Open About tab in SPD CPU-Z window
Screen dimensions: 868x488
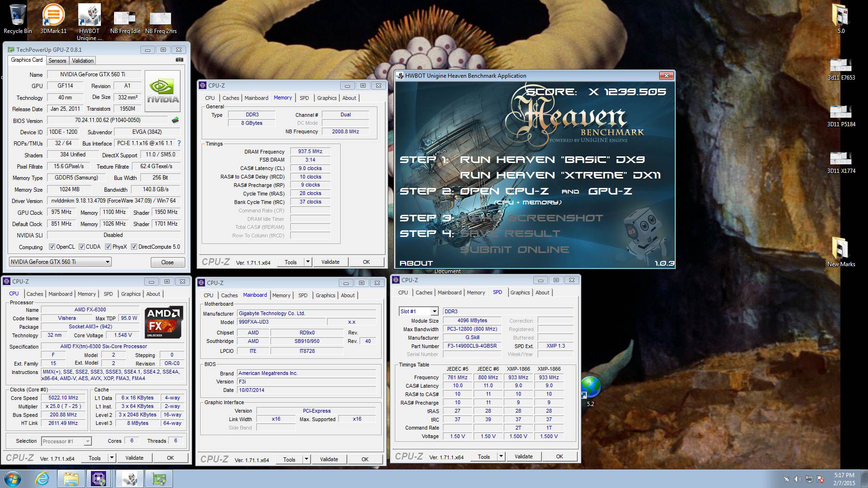point(542,293)
